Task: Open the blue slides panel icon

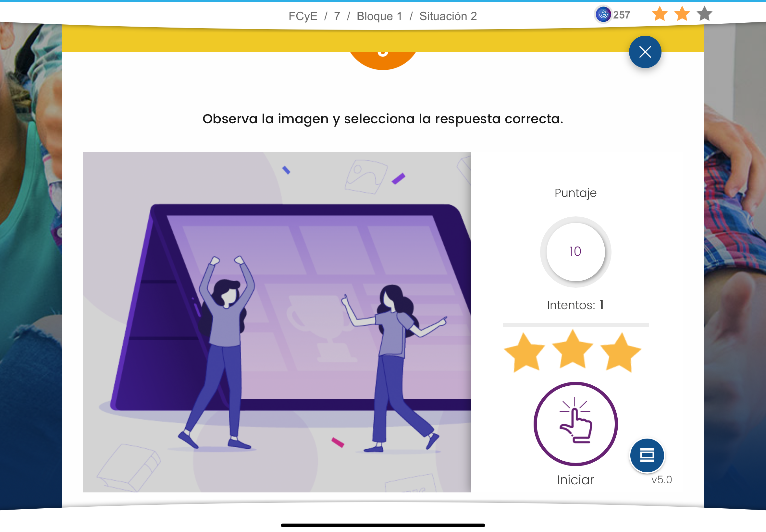Action: (647, 455)
